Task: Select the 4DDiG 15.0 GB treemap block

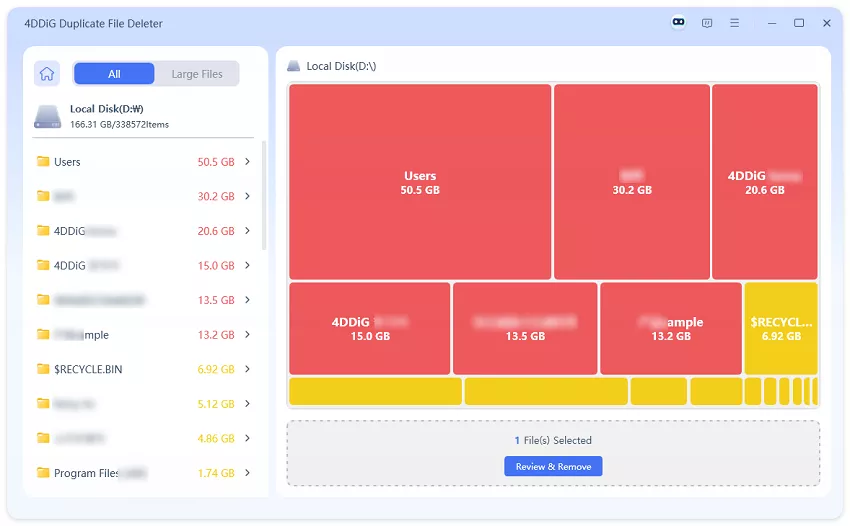Action: (x=370, y=328)
